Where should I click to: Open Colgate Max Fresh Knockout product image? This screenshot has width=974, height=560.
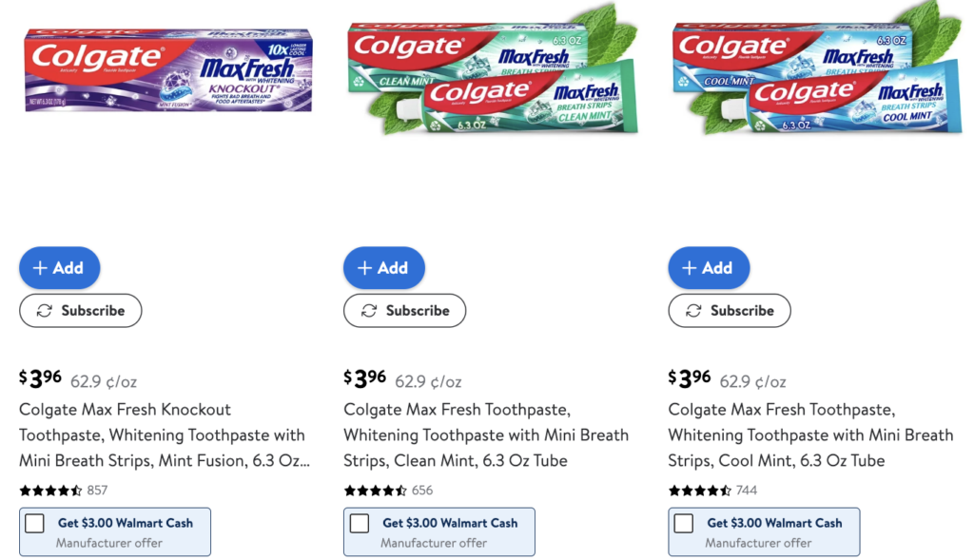point(167,69)
